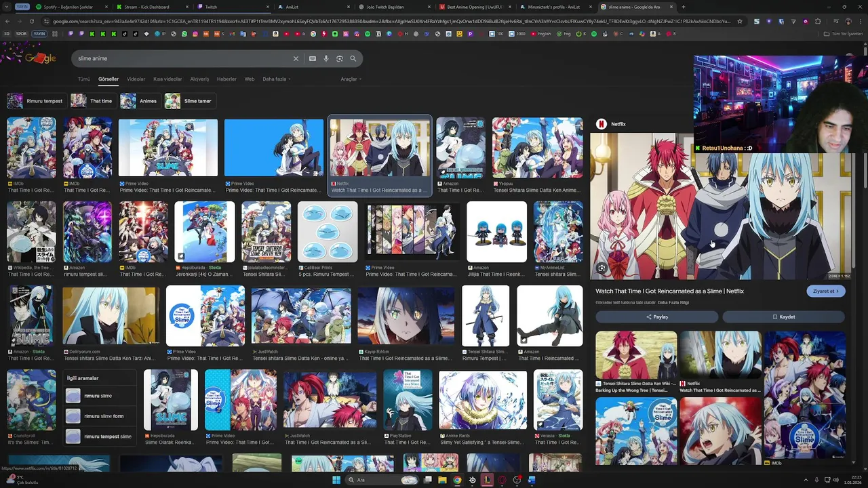The height and width of the screenshot is (488, 868).
Task: Click the Netflix logo in the preview panel
Action: pyautogui.click(x=601, y=124)
